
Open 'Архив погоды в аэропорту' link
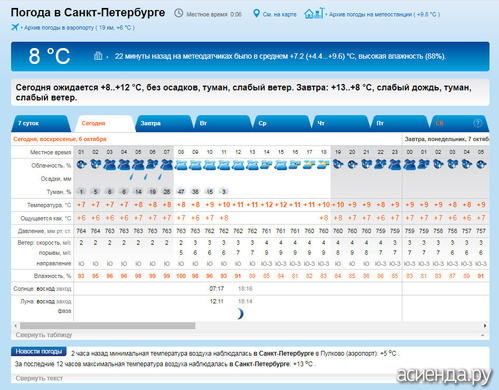point(79,28)
